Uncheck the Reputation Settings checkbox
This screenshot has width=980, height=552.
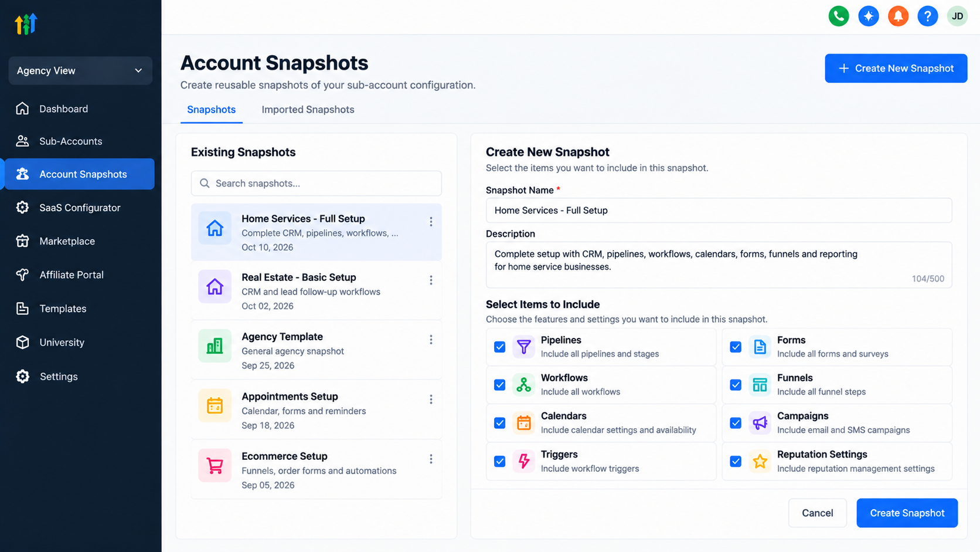(736, 461)
